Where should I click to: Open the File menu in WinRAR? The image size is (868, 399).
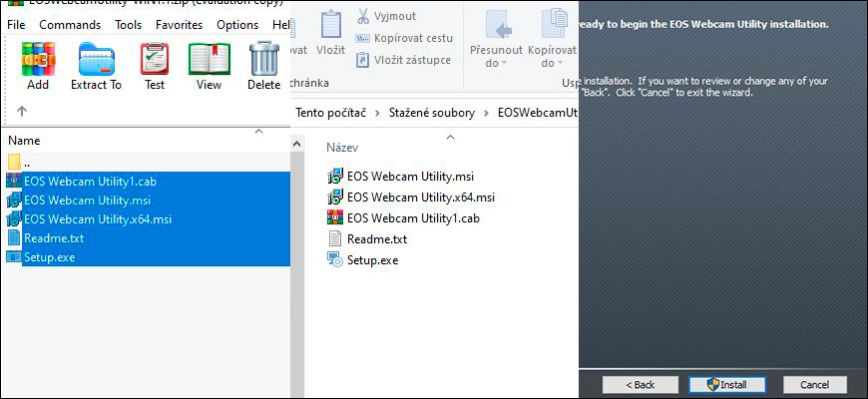point(16,25)
